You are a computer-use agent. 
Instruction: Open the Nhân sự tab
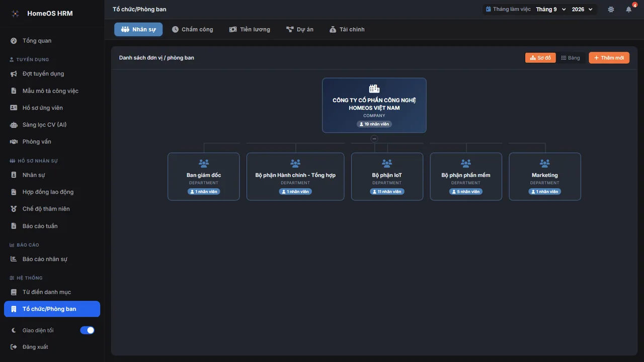click(138, 29)
